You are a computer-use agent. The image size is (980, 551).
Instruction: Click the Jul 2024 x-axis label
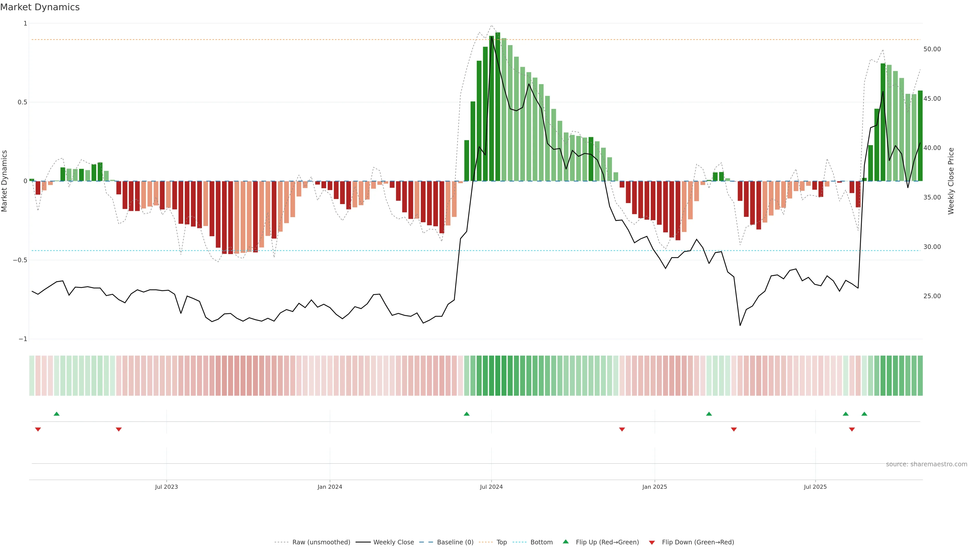pos(491,487)
